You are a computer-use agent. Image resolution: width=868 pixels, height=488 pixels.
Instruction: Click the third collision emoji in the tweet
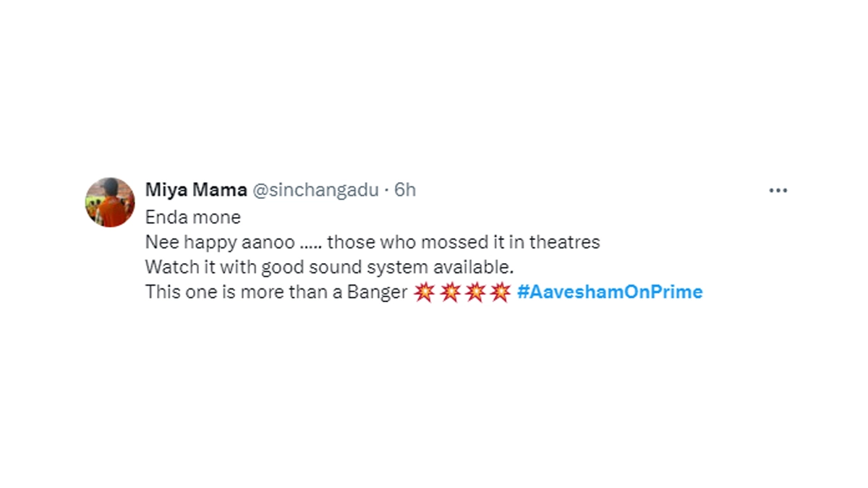[x=475, y=293]
